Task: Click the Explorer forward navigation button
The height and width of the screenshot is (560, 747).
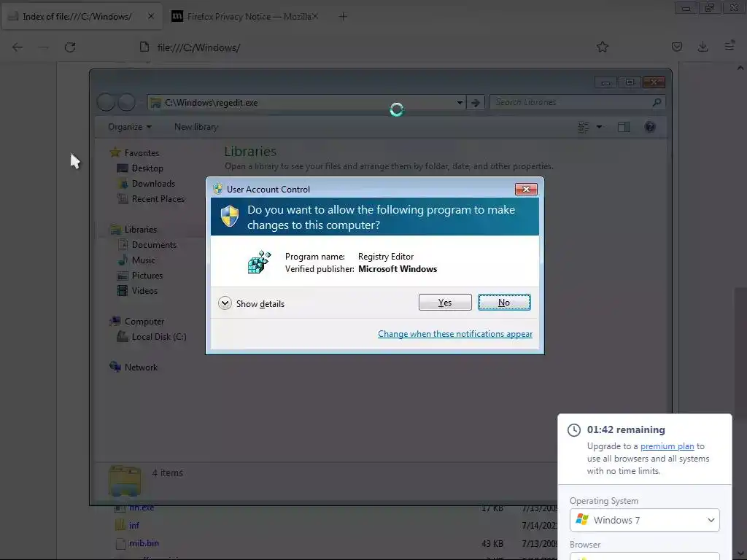Action: click(126, 102)
